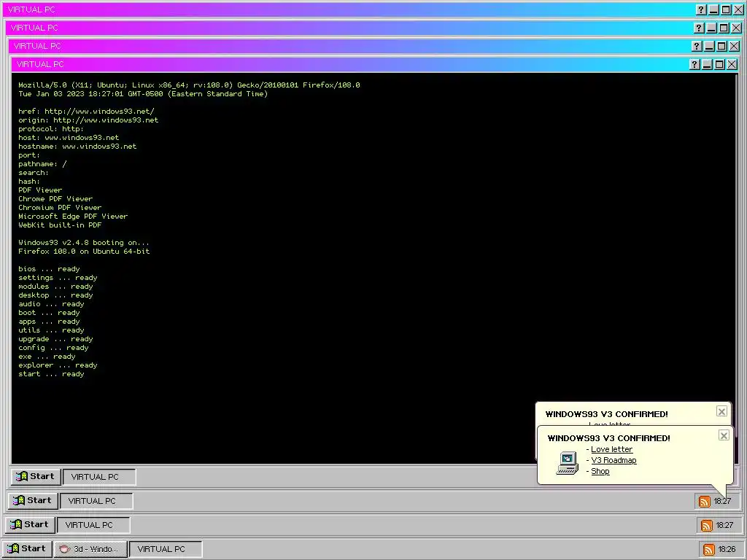The height and width of the screenshot is (560, 747).
Task: Maximize the outermost VIRTUAL PC window
Action: click(726, 9)
